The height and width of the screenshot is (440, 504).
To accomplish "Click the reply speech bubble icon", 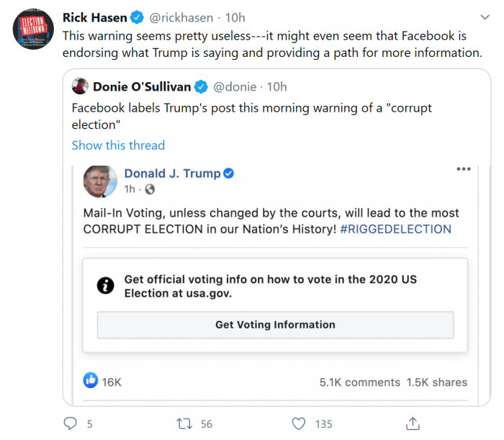I will tap(71, 423).
